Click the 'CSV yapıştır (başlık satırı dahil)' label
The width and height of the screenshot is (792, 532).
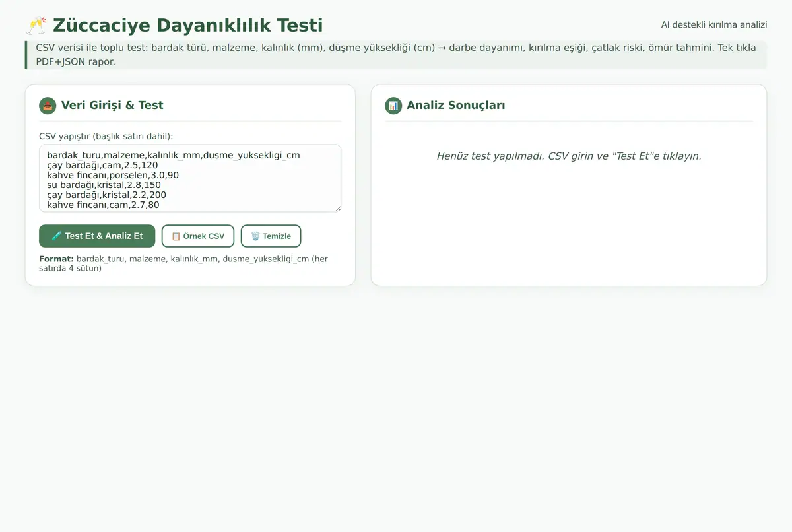[106, 136]
